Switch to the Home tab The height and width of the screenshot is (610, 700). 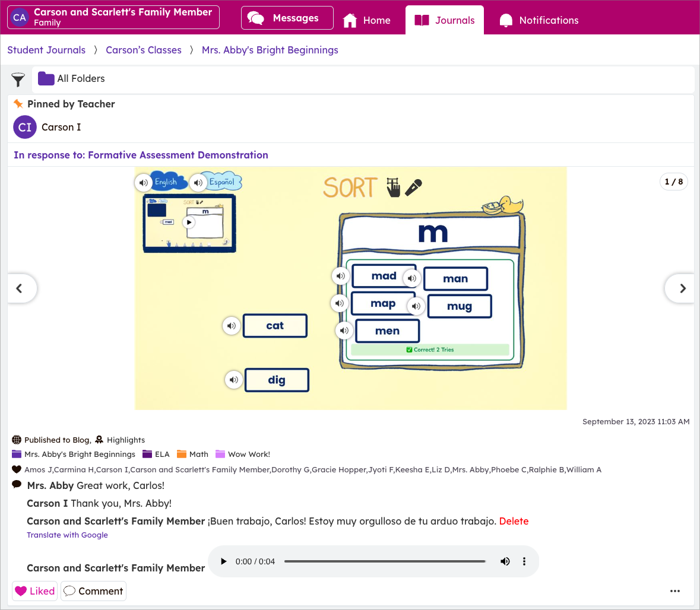pyautogui.click(x=366, y=20)
